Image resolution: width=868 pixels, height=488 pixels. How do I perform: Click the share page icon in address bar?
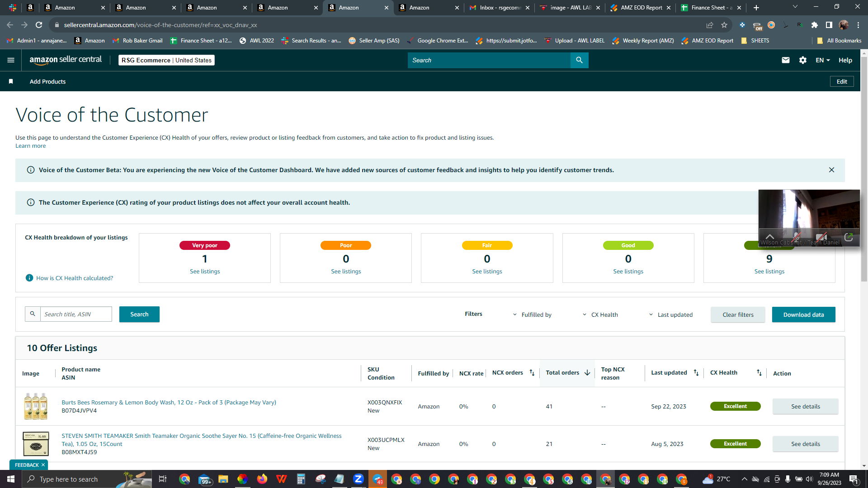click(x=710, y=25)
